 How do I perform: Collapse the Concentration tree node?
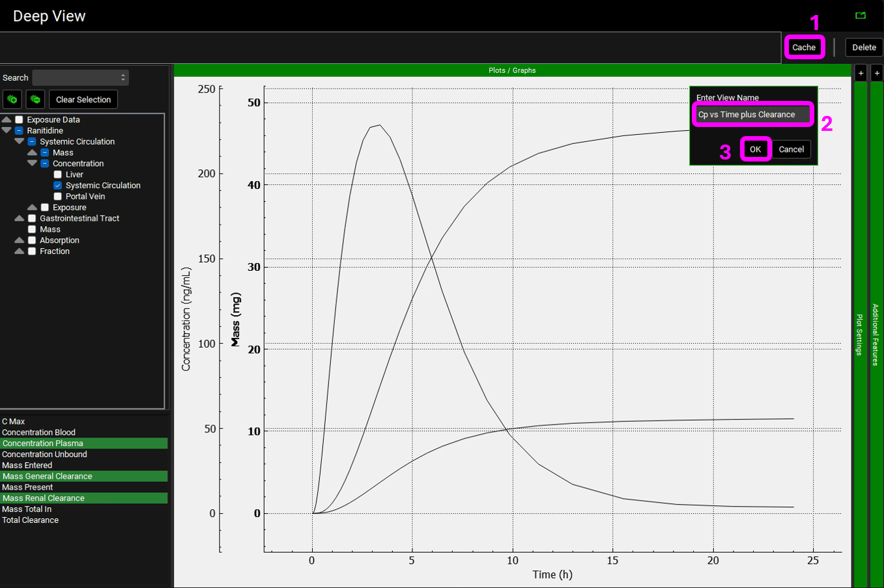(x=32, y=163)
